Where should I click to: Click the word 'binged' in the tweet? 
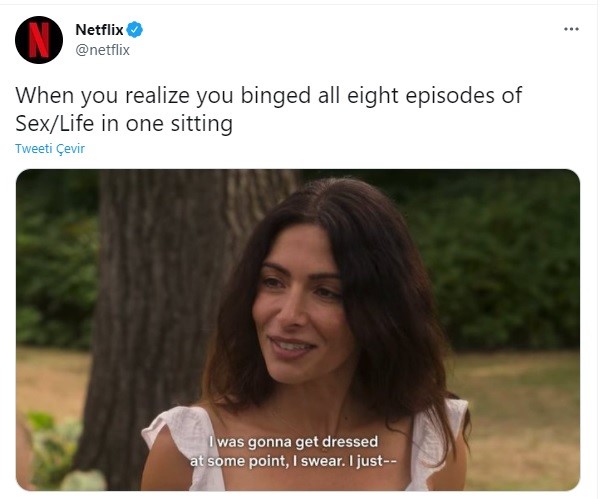[x=275, y=95]
